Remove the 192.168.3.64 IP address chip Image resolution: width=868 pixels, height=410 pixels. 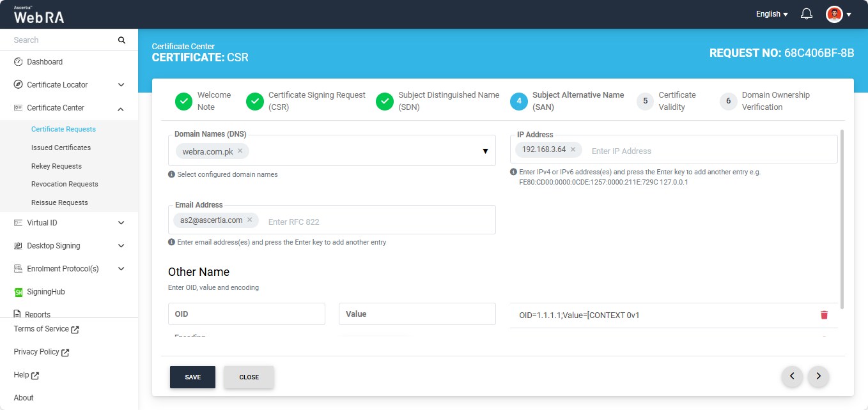pyautogui.click(x=573, y=149)
